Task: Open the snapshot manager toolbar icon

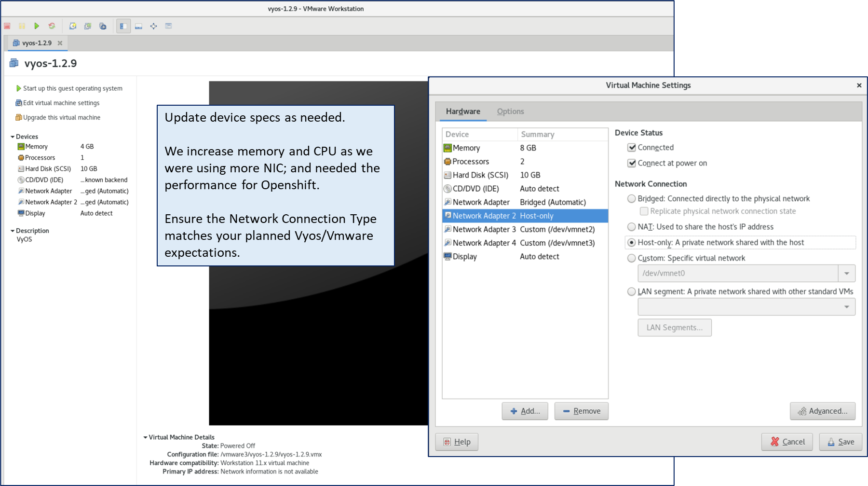Action: tap(103, 26)
